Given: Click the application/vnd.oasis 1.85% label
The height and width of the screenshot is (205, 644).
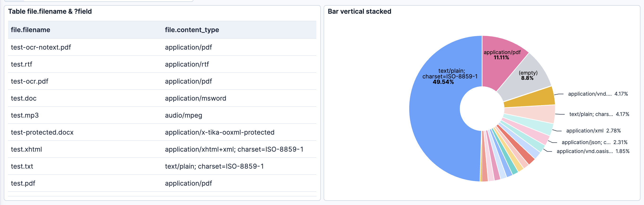Looking at the screenshot, I should pos(593,151).
